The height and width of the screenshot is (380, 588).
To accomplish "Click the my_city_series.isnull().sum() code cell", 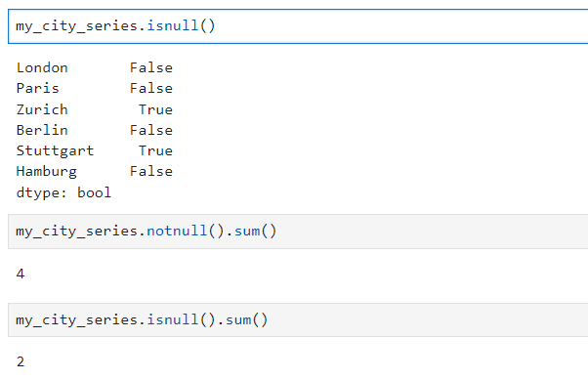I will pyautogui.click(x=298, y=320).
